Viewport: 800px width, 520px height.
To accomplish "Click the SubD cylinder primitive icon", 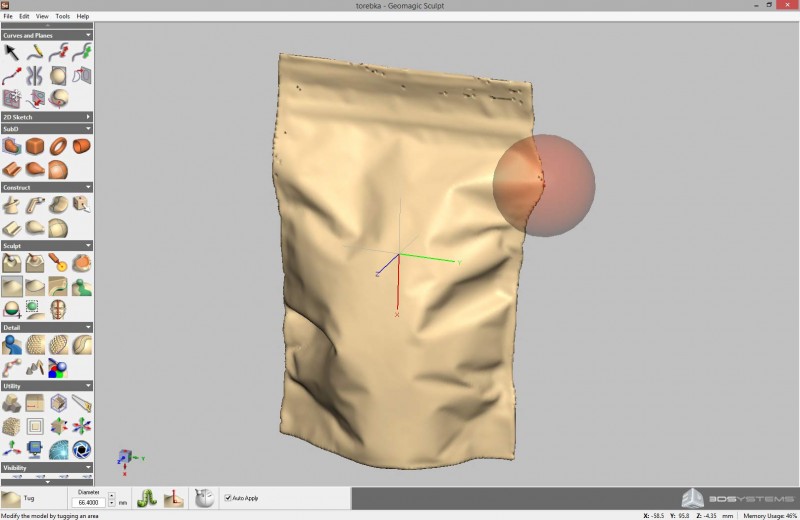I will point(82,146).
